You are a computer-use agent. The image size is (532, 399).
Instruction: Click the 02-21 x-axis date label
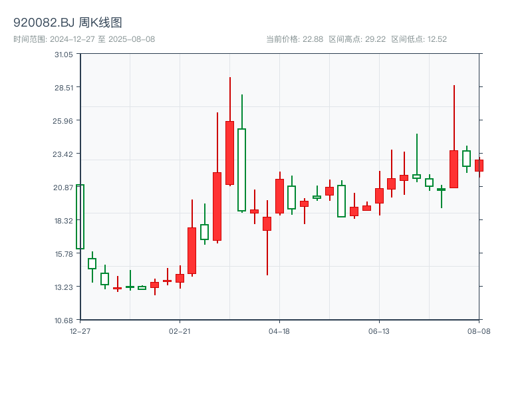(180, 331)
